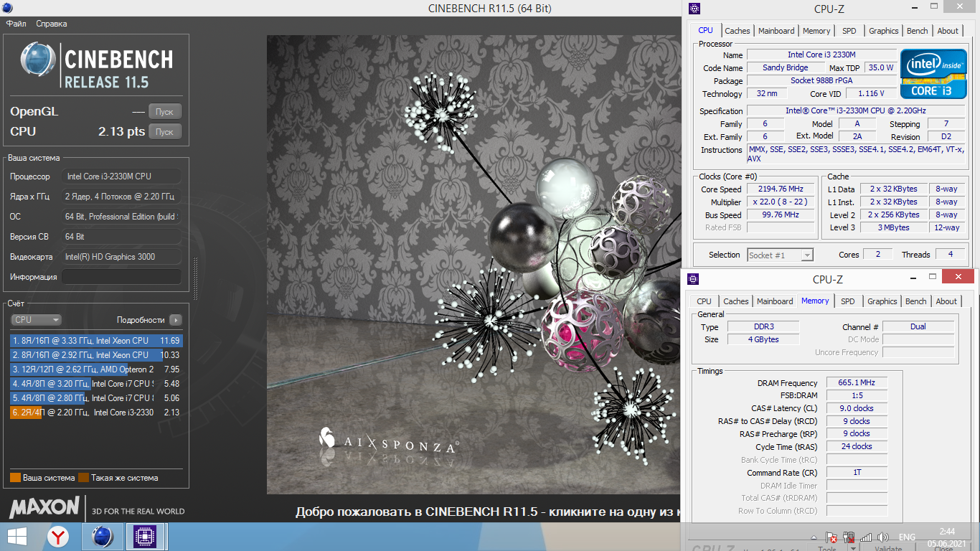
Task: Open SPD tab in lower CPU-Z
Action: [x=848, y=301]
